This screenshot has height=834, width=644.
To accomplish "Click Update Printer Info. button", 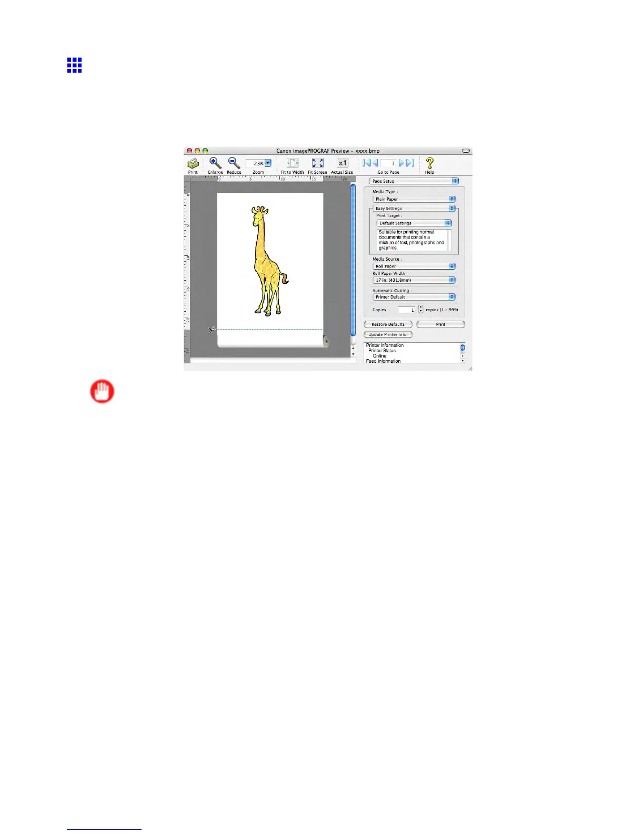I will 388,335.
